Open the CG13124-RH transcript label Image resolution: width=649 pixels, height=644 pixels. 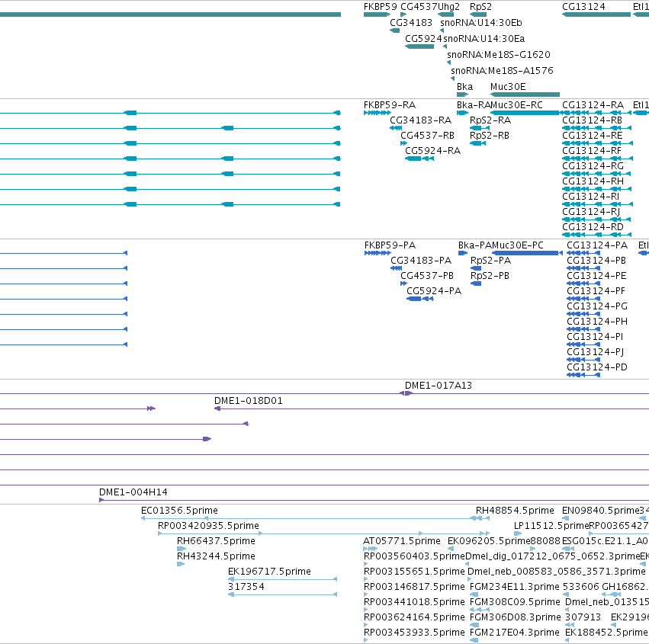[593, 181]
